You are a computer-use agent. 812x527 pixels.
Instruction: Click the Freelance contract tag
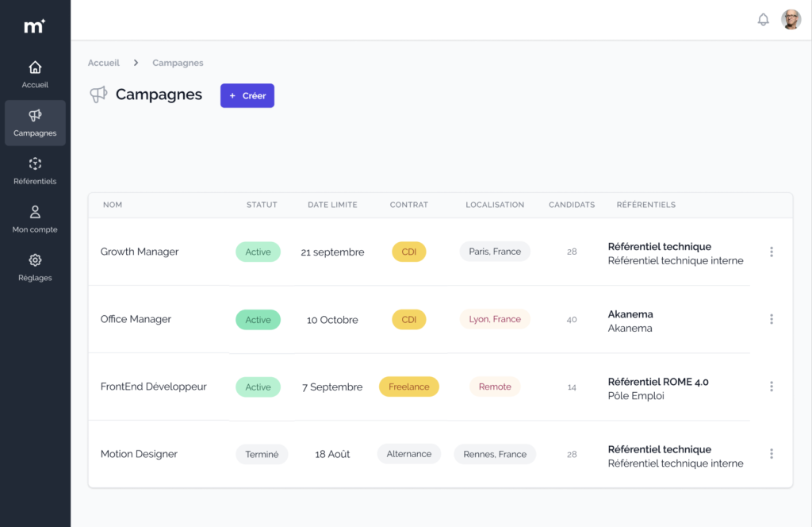[408, 387]
